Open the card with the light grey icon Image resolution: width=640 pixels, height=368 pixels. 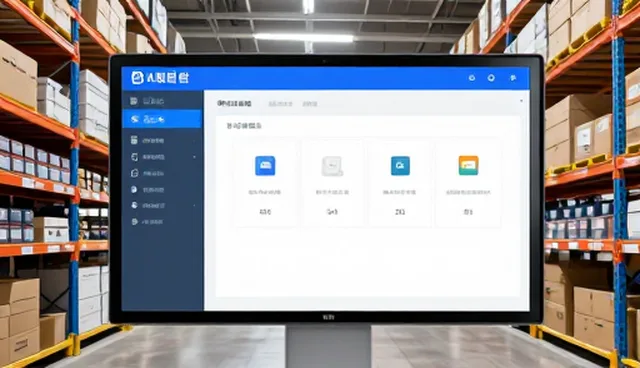click(x=332, y=184)
